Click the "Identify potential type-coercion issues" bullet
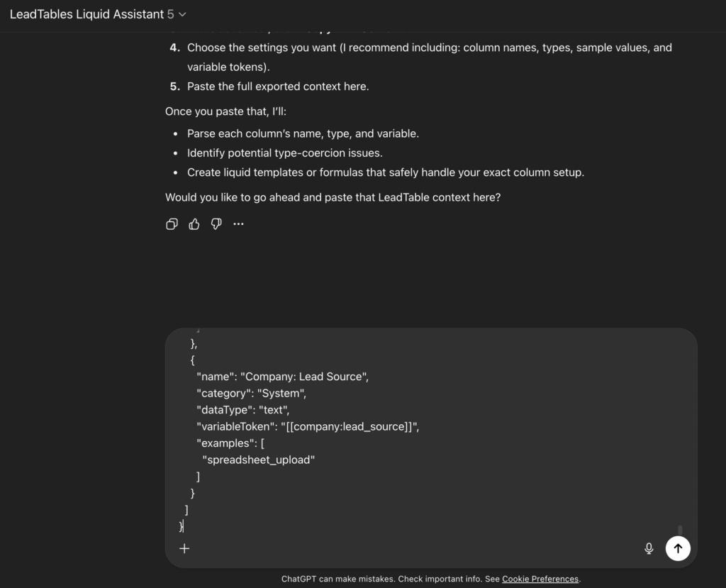Viewport: 726px width, 588px height. [284, 152]
